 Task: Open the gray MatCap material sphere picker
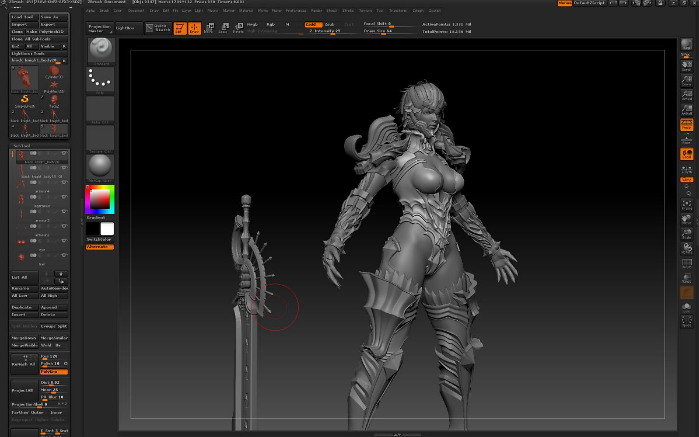(101, 168)
